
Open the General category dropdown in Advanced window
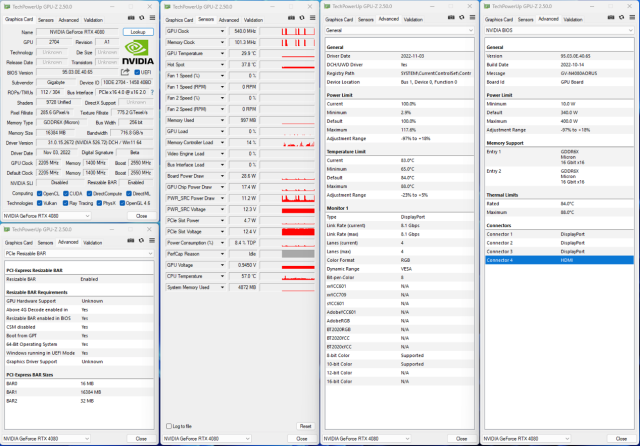[399, 30]
